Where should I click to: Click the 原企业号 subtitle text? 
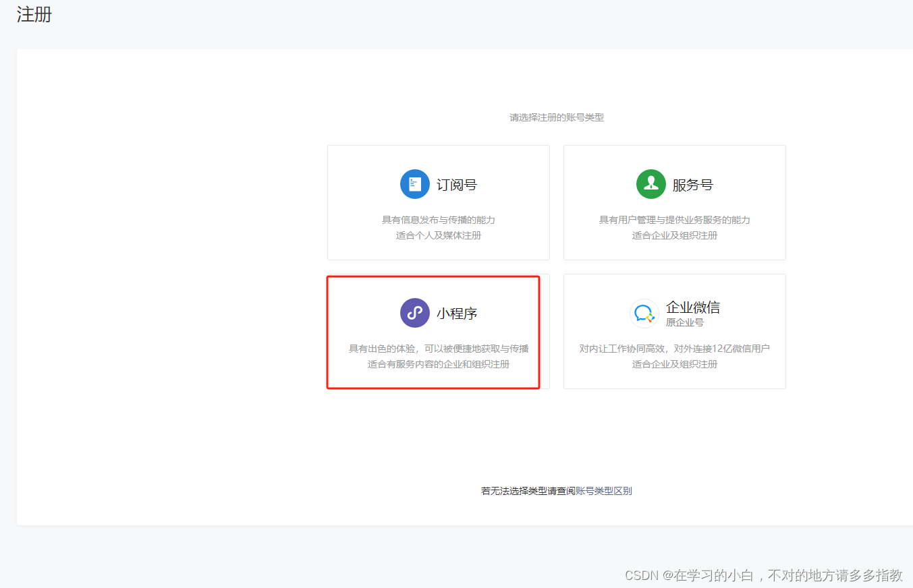click(685, 322)
